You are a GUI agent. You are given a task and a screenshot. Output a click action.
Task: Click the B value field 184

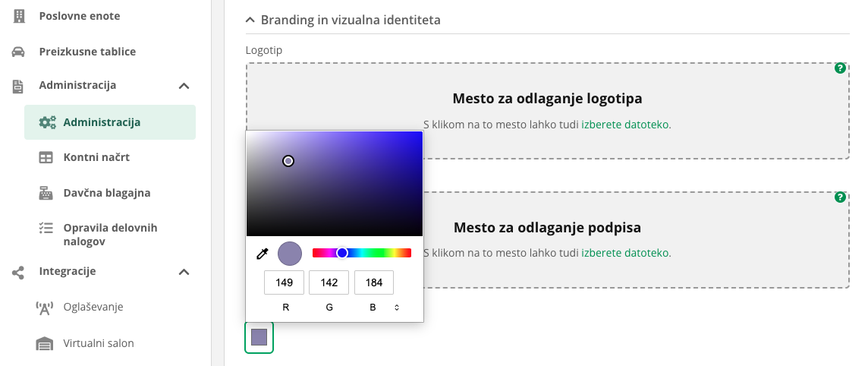pyautogui.click(x=373, y=282)
